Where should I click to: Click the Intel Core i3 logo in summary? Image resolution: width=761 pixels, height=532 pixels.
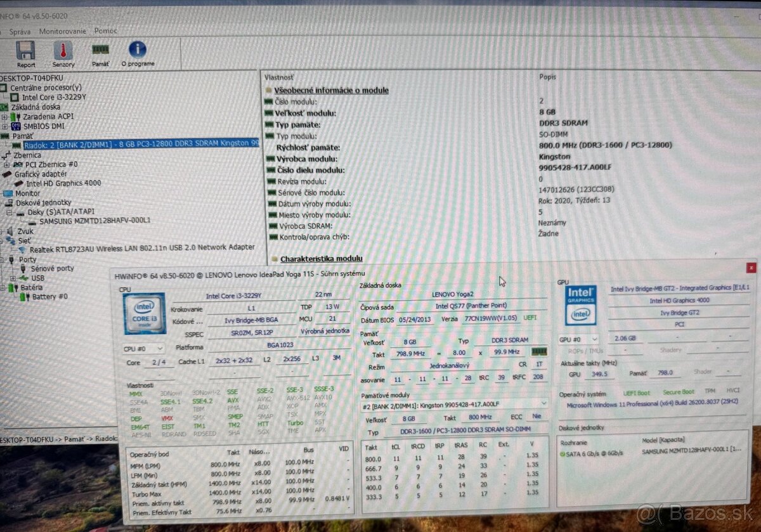145,313
